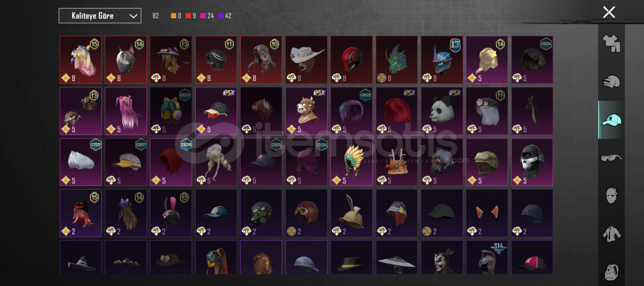
Task: Select the panda head mask item
Action: click(x=442, y=111)
